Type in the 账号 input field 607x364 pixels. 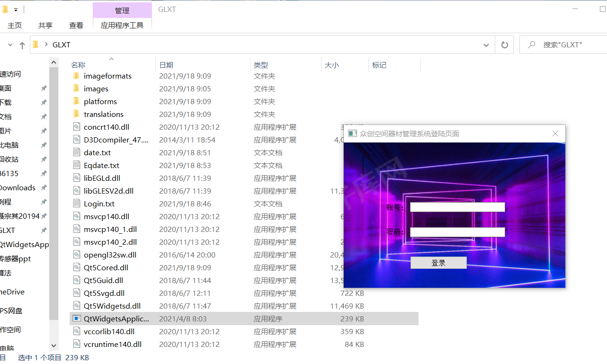457,207
